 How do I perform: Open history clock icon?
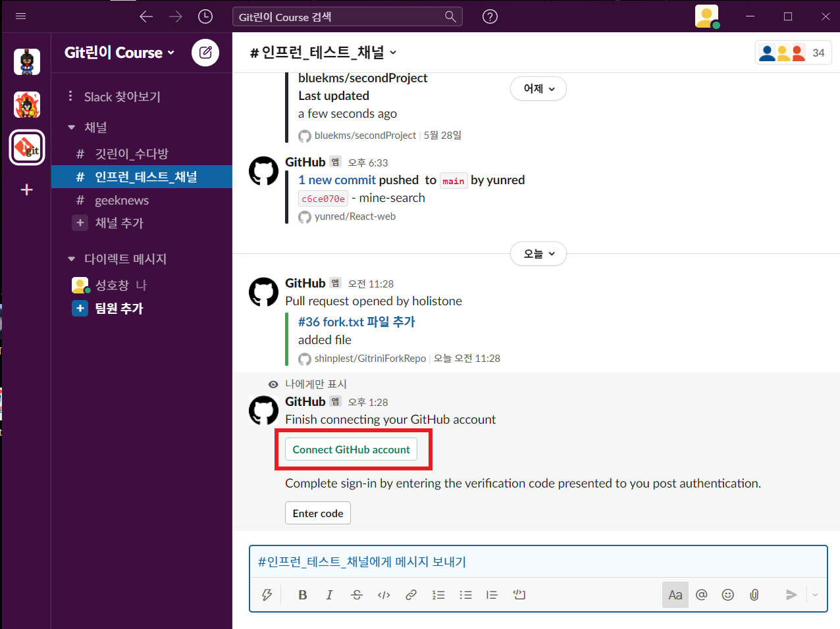pos(205,16)
